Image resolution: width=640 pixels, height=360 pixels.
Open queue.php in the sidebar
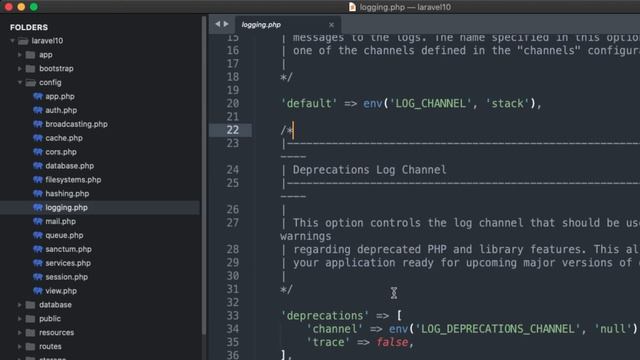(64, 235)
